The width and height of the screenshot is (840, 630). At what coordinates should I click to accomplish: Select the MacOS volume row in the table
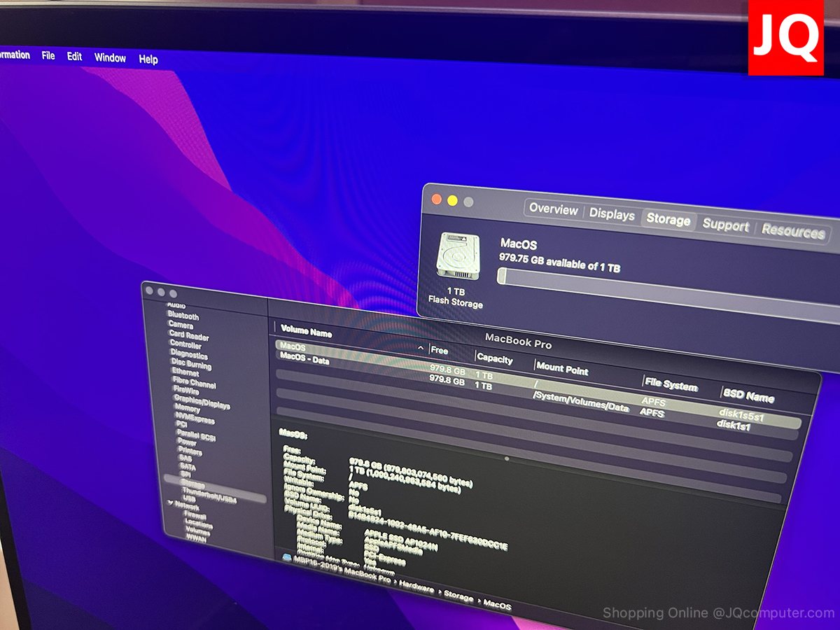coord(539,384)
